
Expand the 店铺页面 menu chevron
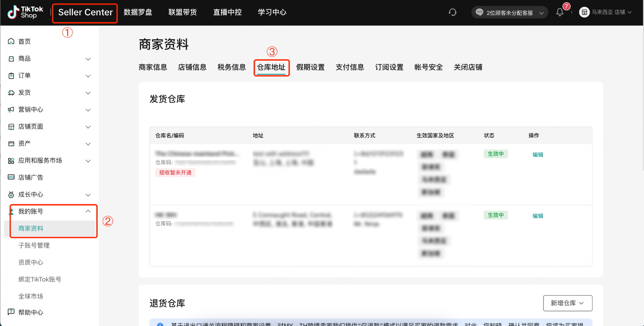point(88,127)
